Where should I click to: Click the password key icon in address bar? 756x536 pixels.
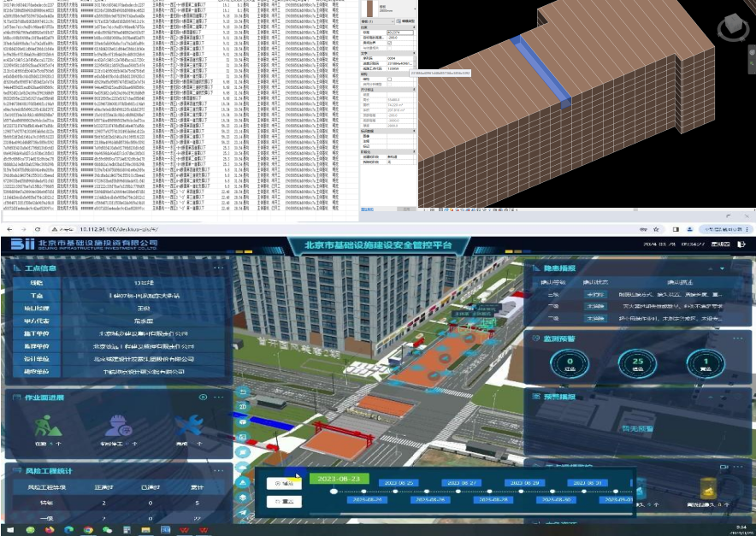(643, 229)
